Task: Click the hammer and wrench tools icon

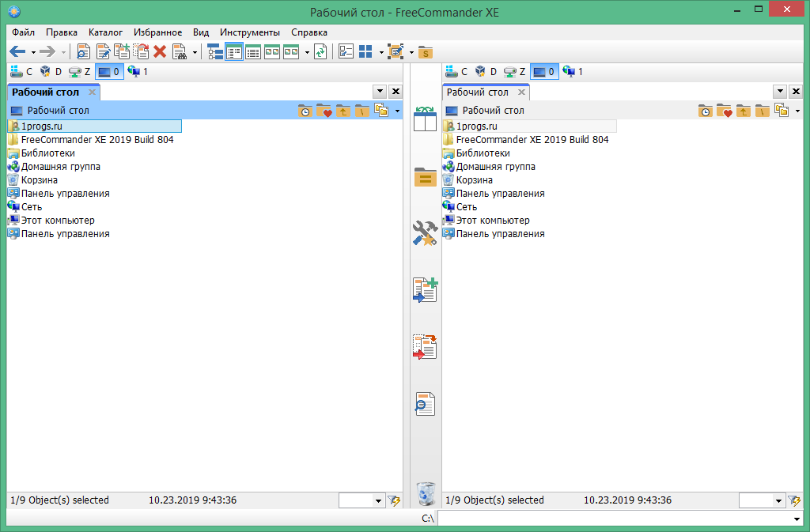Action: tap(426, 233)
